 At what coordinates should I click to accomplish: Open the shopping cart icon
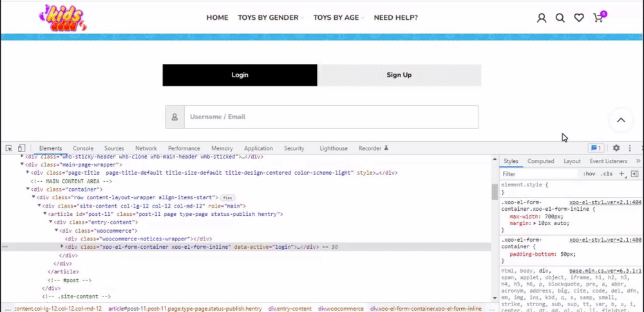coord(599,17)
